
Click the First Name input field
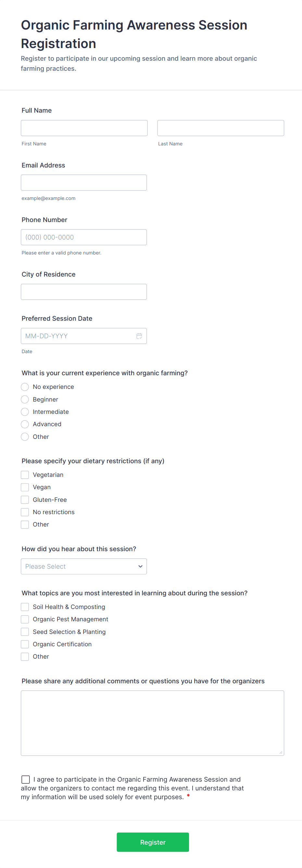84,128
